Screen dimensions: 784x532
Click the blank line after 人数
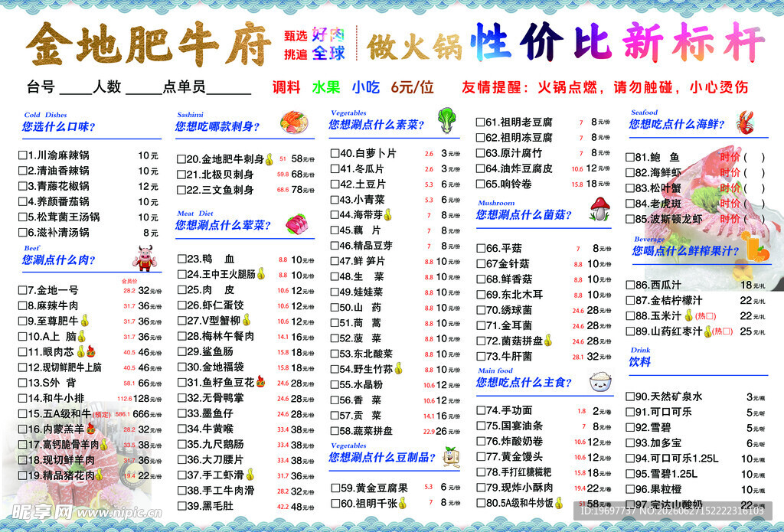(143, 93)
